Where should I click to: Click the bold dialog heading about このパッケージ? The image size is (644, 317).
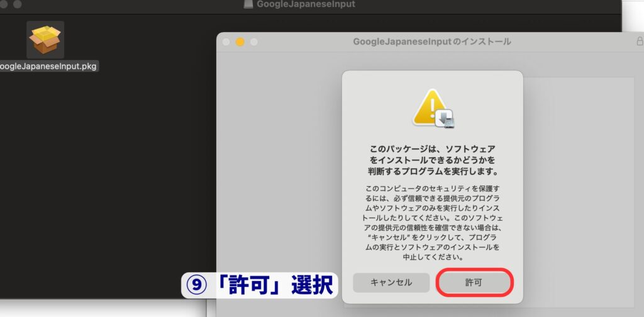point(433,159)
